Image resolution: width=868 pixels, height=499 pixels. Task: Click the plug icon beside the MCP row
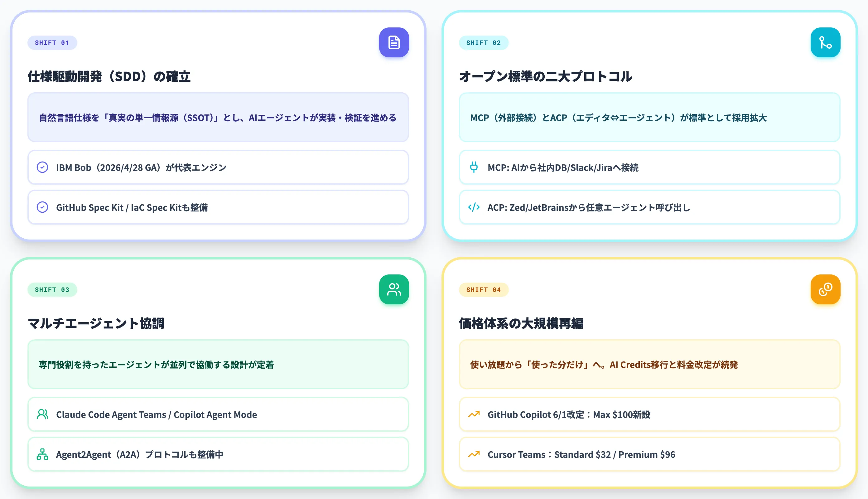click(474, 167)
